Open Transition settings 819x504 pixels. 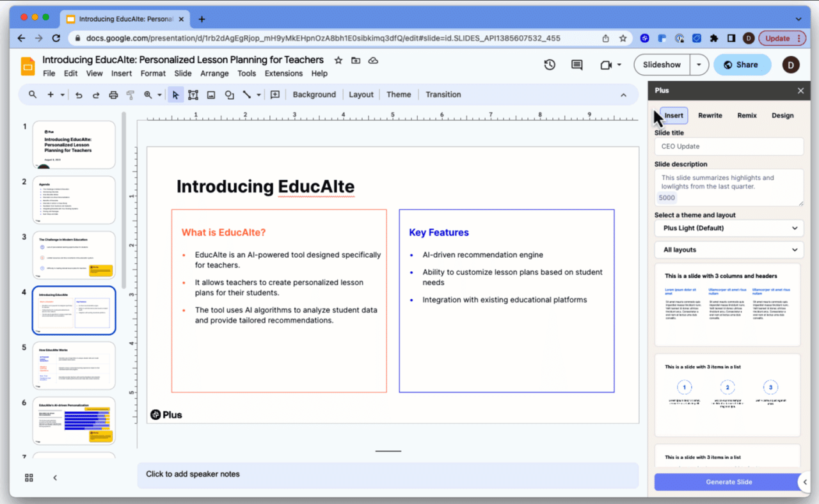click(x=443, y=94)
